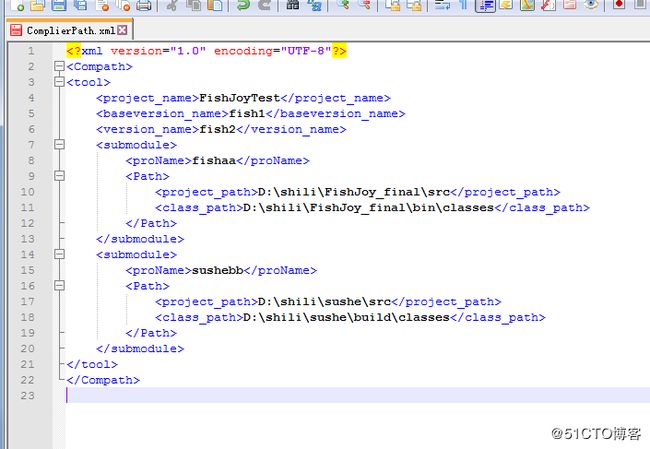The height and width of the screenshot is (449, 650).
Task: Click line number 1 in margin
Action: pos(31,51)
